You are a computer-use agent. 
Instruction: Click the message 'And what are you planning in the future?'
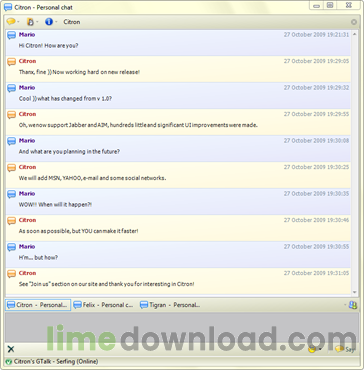click(x=69, y=152)
